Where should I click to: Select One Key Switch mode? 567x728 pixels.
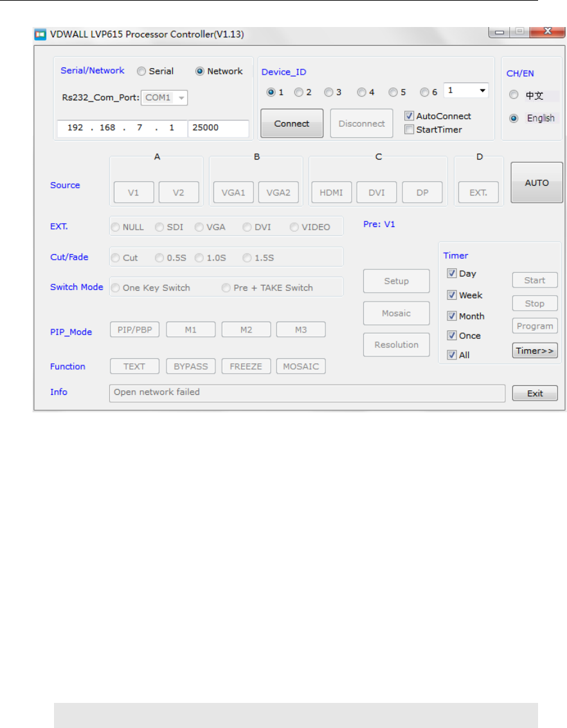(x=116, y=288)
